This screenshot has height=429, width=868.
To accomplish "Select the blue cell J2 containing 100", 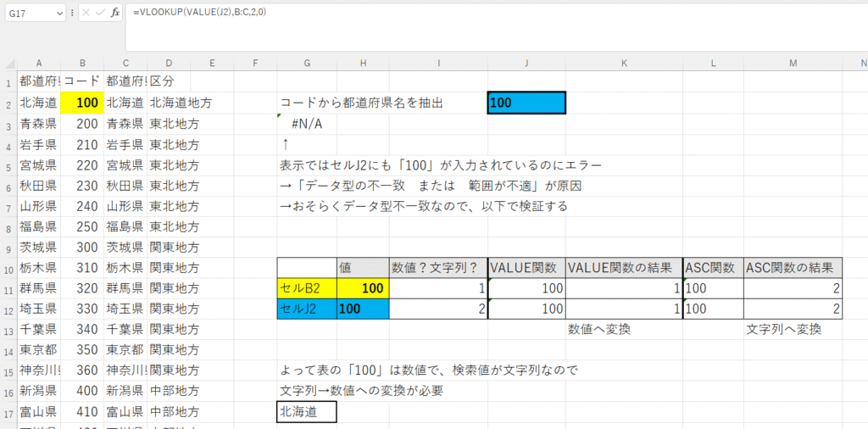I will point(526,103).
